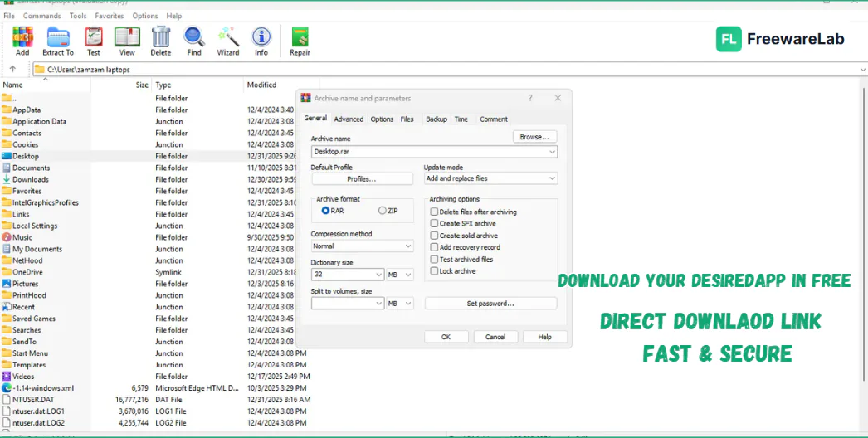Confirm with the OK button
This screenshot has height=438, width=868.
[x=446, y=337]
